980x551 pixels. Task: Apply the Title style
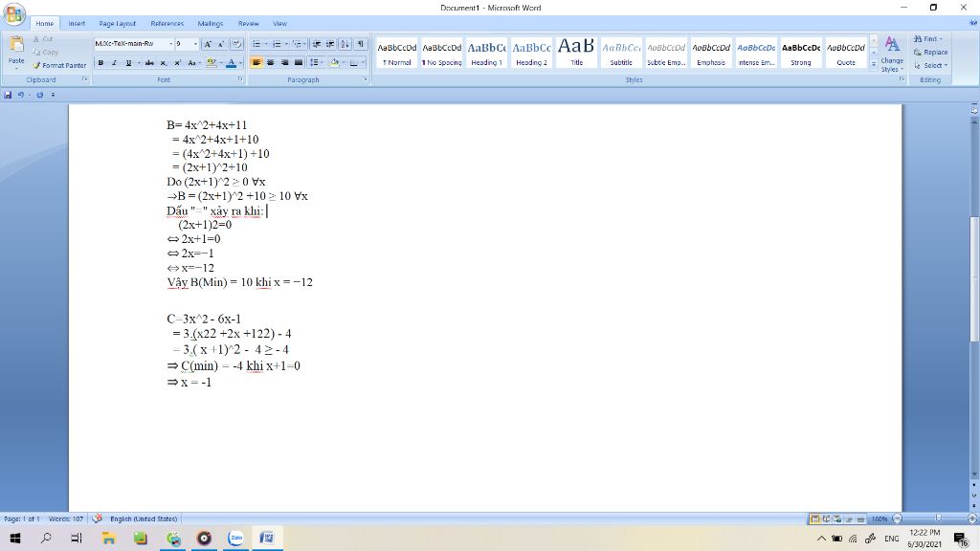coord(576,53)
